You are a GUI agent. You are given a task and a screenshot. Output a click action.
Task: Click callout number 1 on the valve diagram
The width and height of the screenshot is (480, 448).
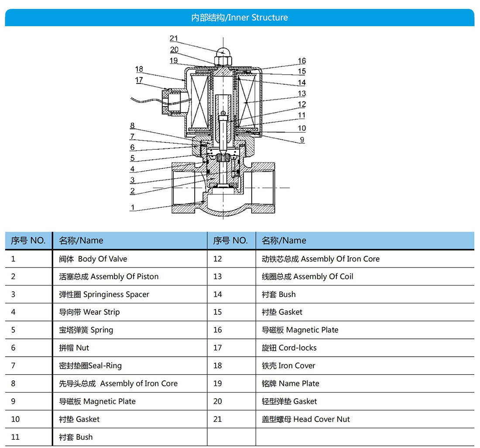point(133,207)
